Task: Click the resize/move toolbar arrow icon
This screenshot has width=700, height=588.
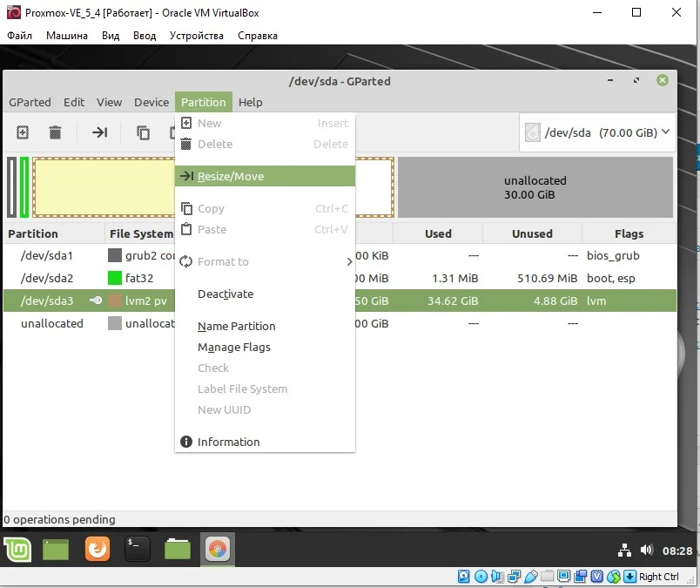Action: tap(99, 132)
